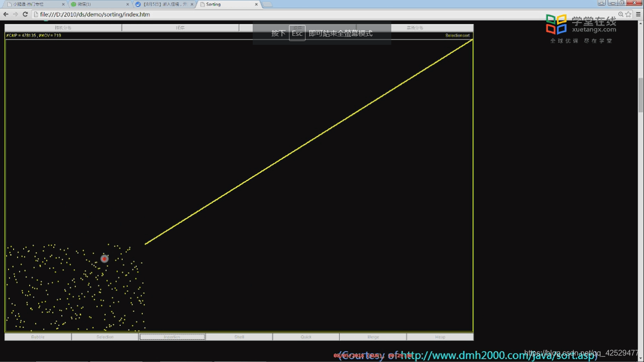This screenshot has width=644, height=362.
Task: Open the Chrome hamburger menu
Action: [x=638, y=15]
